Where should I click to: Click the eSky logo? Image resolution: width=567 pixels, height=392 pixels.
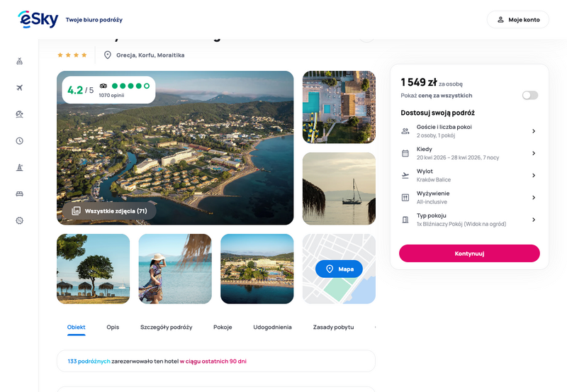[x=38, y=19]
